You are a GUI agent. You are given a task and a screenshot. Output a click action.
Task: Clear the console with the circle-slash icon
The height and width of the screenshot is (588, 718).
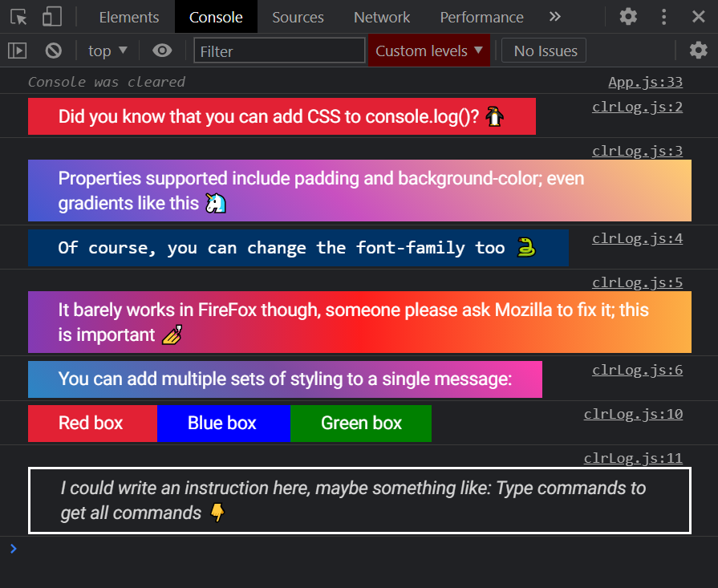point(53,50)
